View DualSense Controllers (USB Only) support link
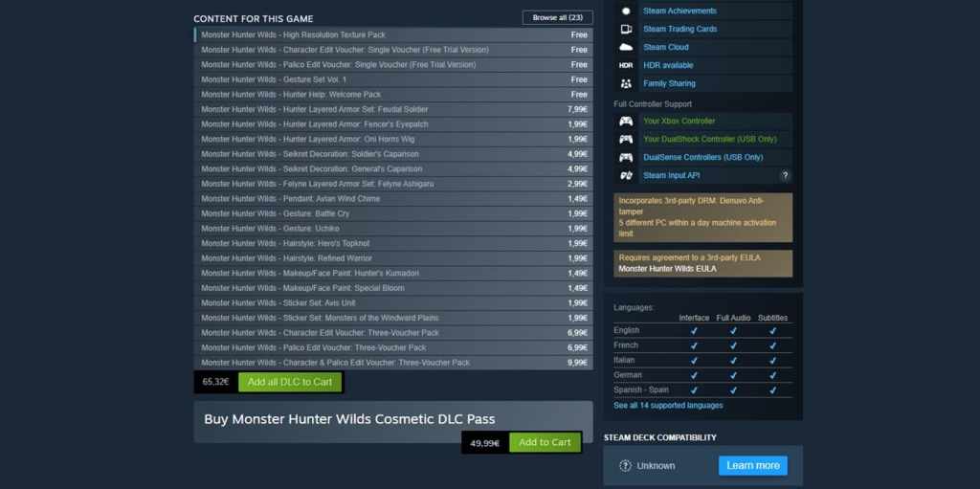 click(x=702, y=158)
